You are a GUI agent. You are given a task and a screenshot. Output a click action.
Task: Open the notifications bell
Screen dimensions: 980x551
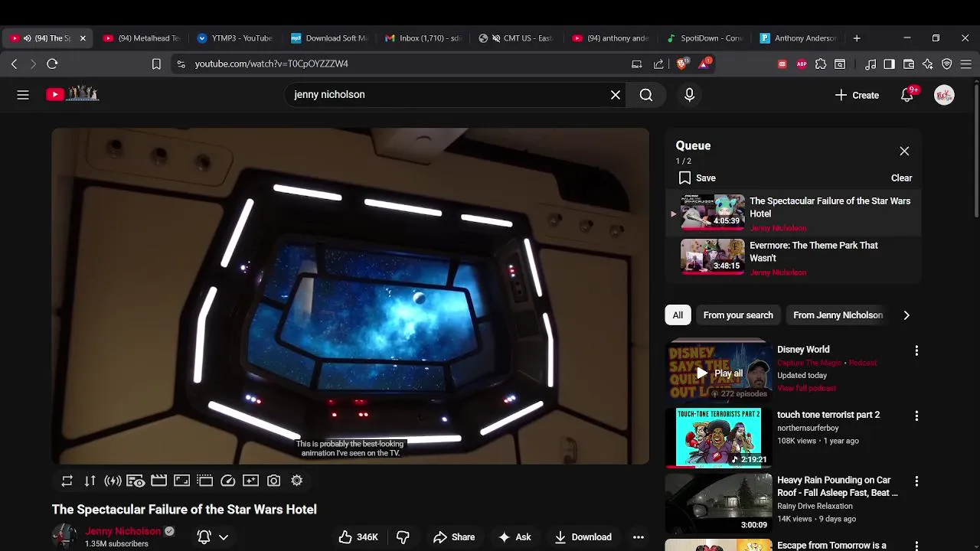point(907,95)
